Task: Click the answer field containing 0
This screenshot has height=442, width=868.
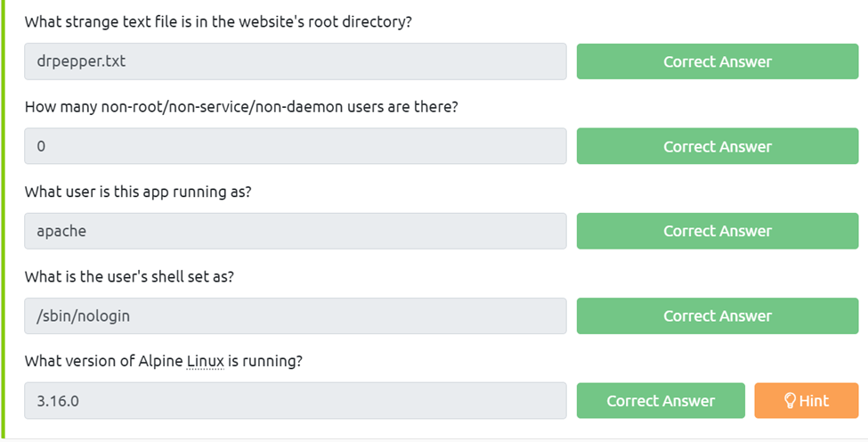Action: tap(295, 146)
